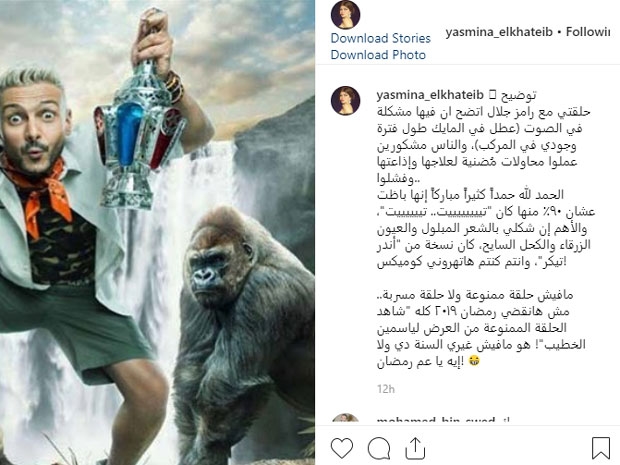
Task: Like the post with the heart icon
Action: pos(342,448)
